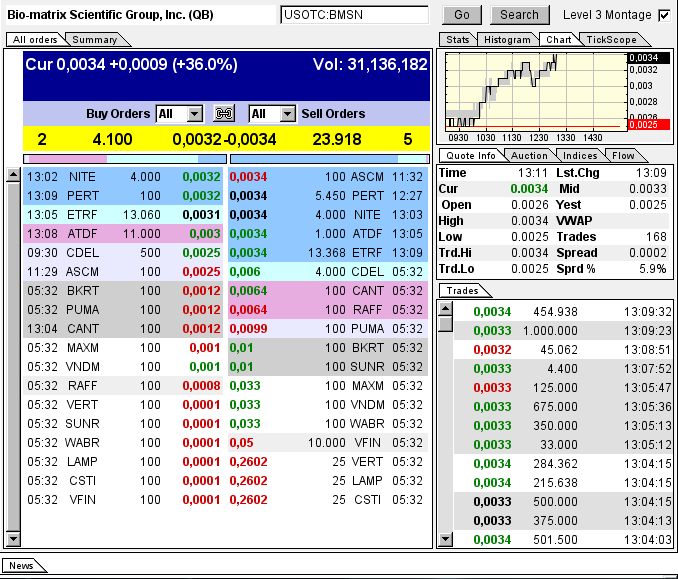Click trade 454.938 at 13:09:32

[564, 312]
